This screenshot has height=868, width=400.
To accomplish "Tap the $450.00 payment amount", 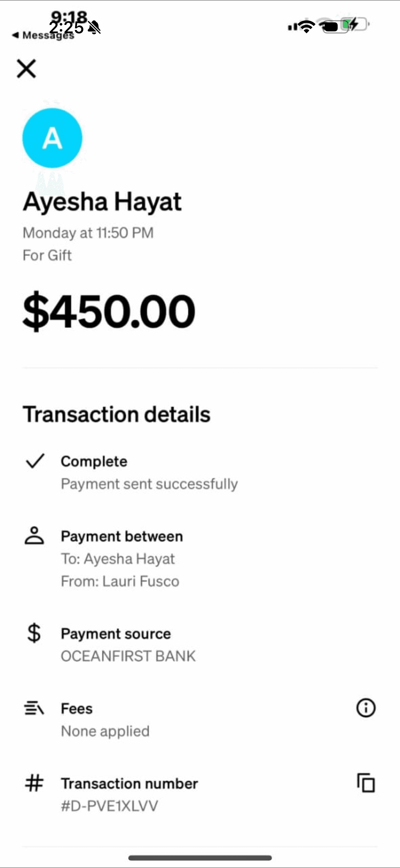I will pos(109,311).
